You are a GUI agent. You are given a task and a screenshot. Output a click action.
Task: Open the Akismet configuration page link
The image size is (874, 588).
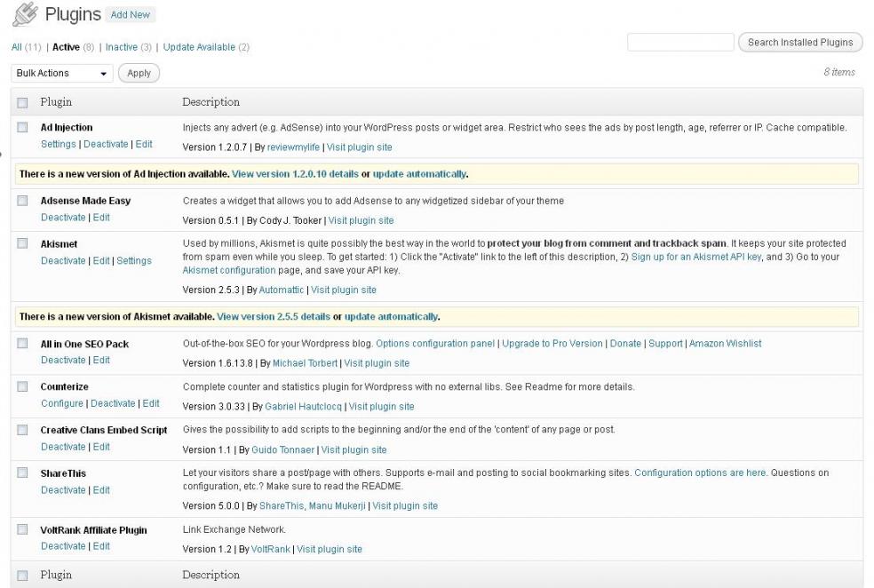pyautogui.click(x=229, y=270)
